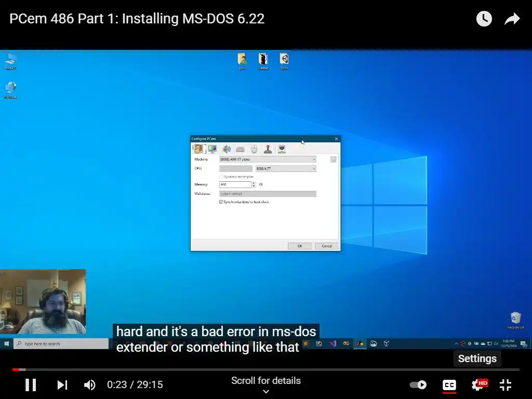Open the CPU speed dropdown 8088/4.77

click(x=286, y=169)
